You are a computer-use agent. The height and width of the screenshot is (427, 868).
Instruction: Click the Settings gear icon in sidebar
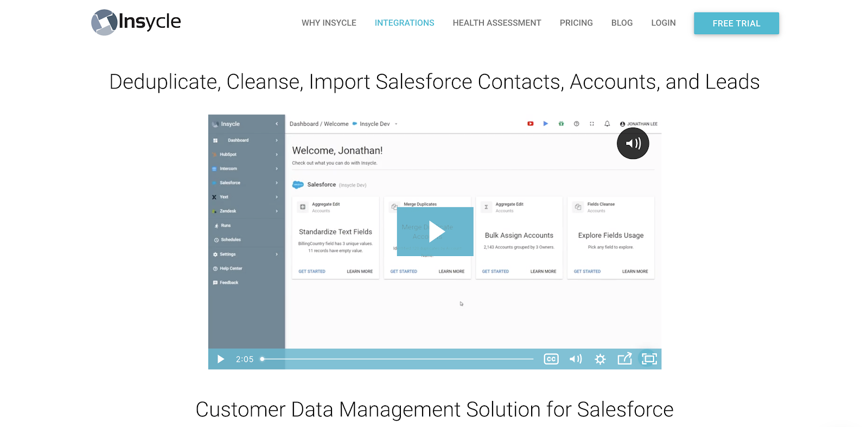click(x=215, y=254)
